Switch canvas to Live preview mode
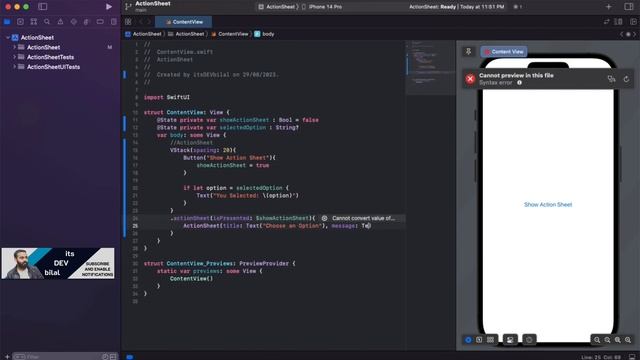Viewport: 640px width, 360px height. point(468,340)
